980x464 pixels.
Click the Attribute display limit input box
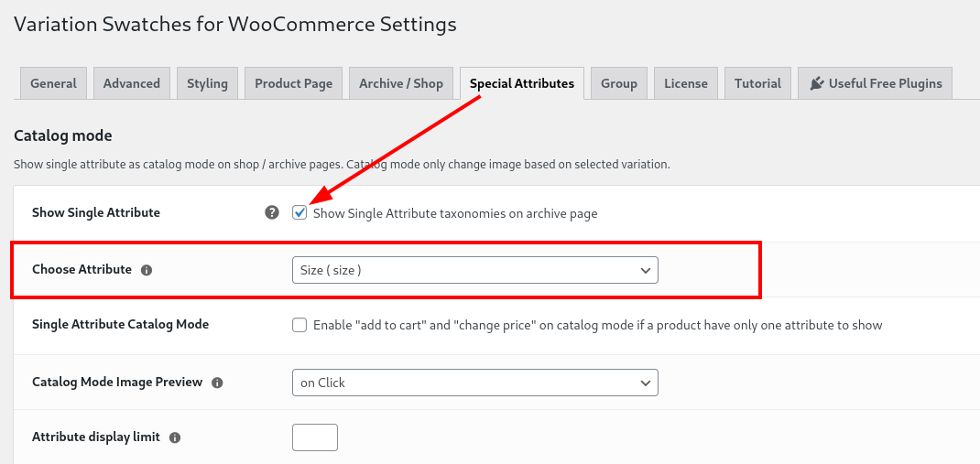[315, 437]
